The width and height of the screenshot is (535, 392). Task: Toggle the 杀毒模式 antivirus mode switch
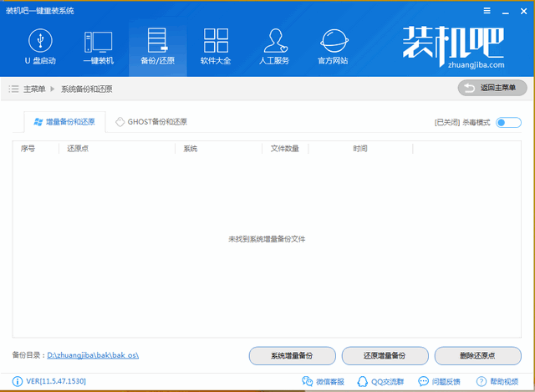(507, 122)
